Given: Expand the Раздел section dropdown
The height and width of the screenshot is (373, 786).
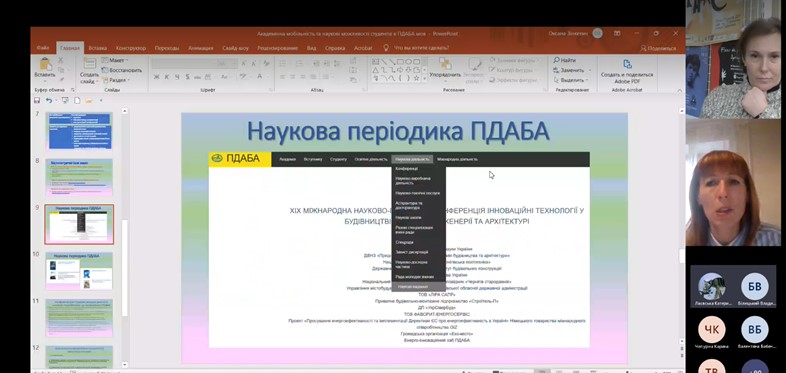Looking at the screenshot, I should pyautogui.click(x=116, y=80).
